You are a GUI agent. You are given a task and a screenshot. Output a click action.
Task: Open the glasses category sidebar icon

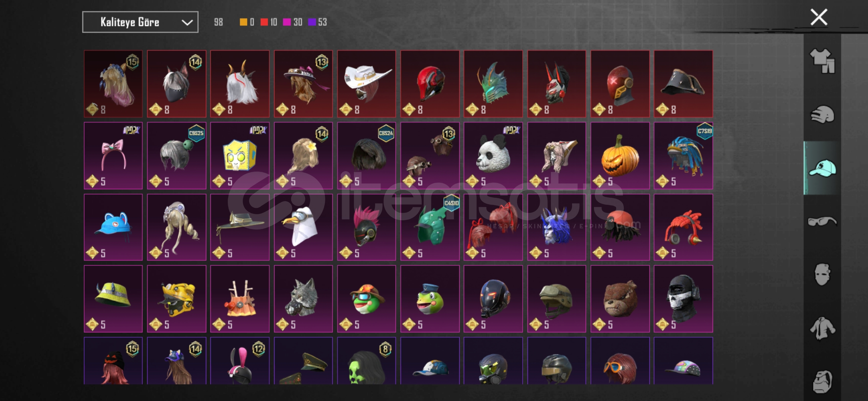[x=822, y=221]
